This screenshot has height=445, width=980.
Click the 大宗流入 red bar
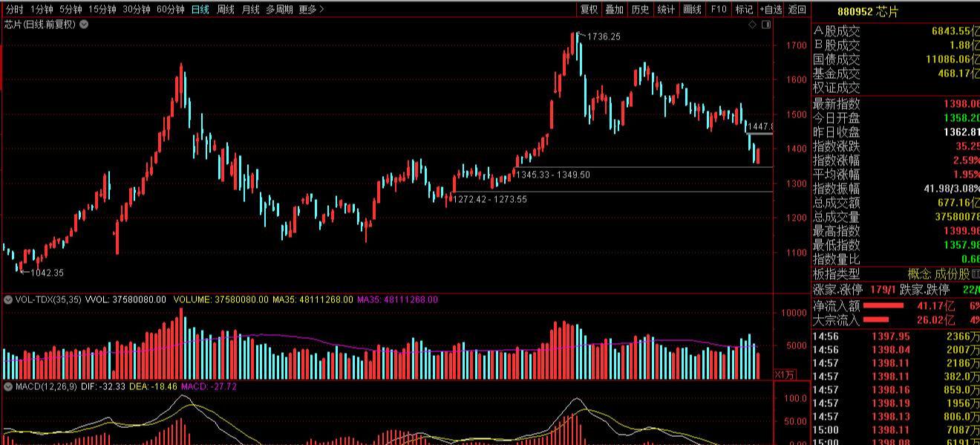[877, 319]
